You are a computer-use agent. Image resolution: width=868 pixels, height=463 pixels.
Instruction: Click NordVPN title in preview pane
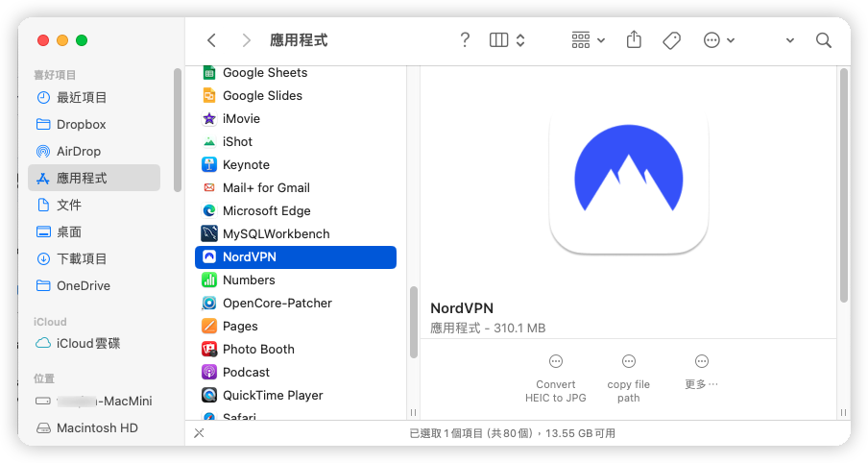pos(462,308)
